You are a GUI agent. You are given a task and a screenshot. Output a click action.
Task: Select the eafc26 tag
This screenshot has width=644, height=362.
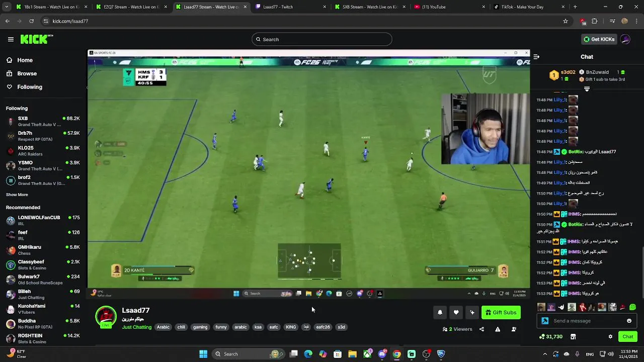coord(323,327)
